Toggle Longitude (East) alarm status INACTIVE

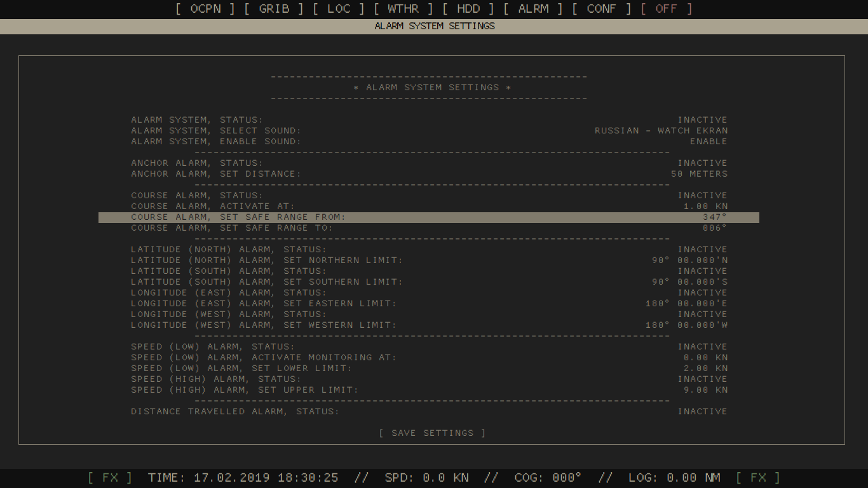(702, 292)
